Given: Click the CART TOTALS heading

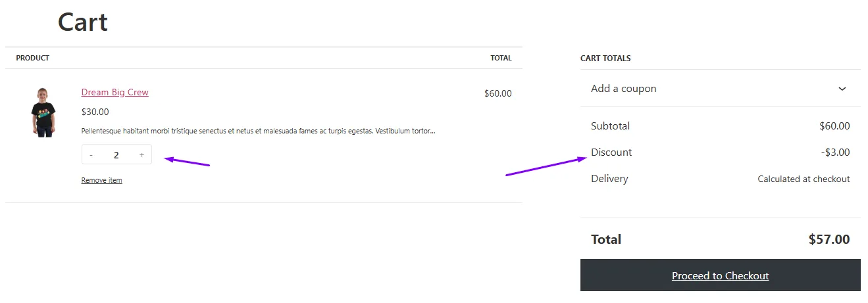Looking at the screenshot, I should [605, 58].
